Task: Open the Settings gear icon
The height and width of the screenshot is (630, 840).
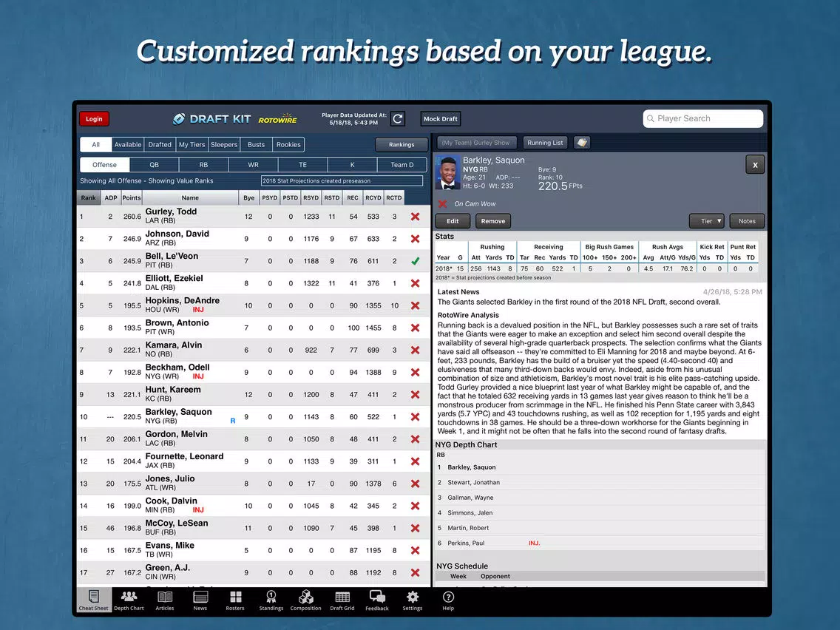Action: [x=413, y=600]
